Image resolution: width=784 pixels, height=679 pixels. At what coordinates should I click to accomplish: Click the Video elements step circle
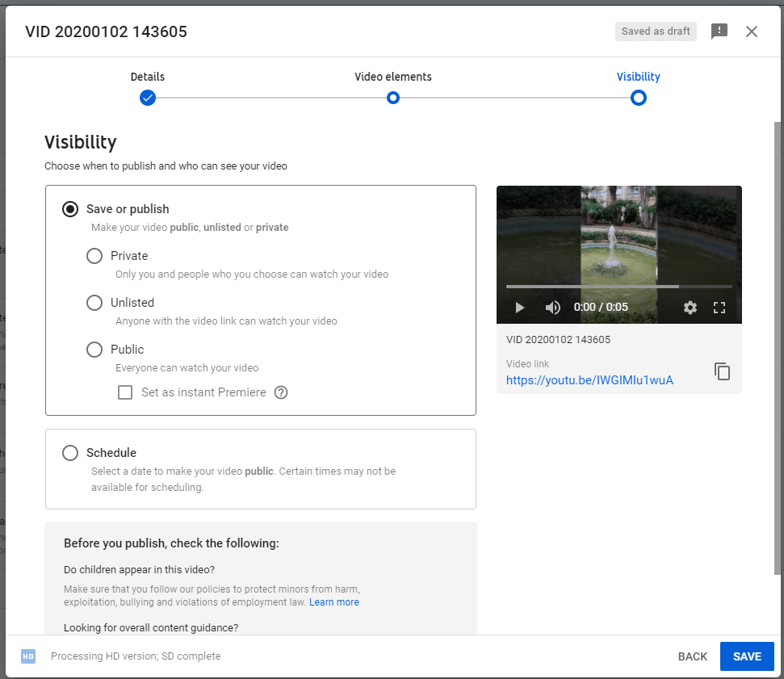393,98
